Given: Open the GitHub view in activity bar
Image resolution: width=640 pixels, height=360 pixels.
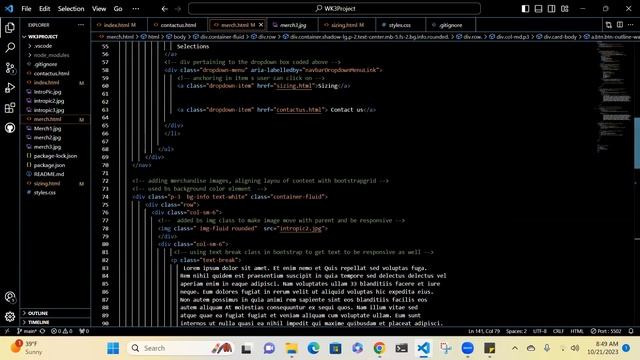Looking at the screenshot, I should [x=10, y=128].
